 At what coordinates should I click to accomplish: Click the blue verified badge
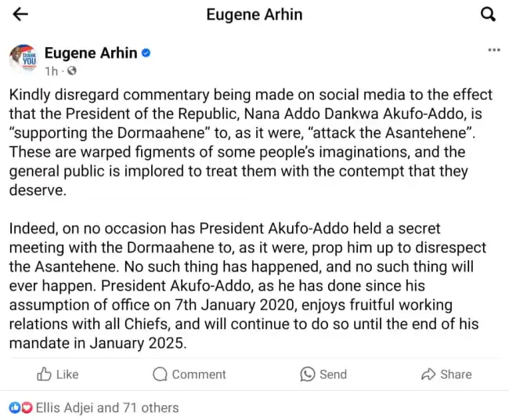[146, 53]
